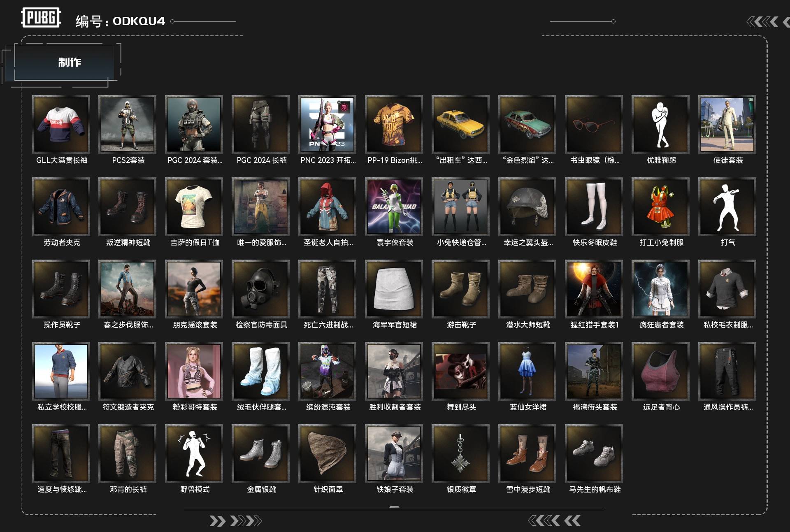Select the GLL大满贯长袖 sweater item
Image resolution: width=790 pixels, height=532 pixels.
pyautogui.click(x=61, y=124)
